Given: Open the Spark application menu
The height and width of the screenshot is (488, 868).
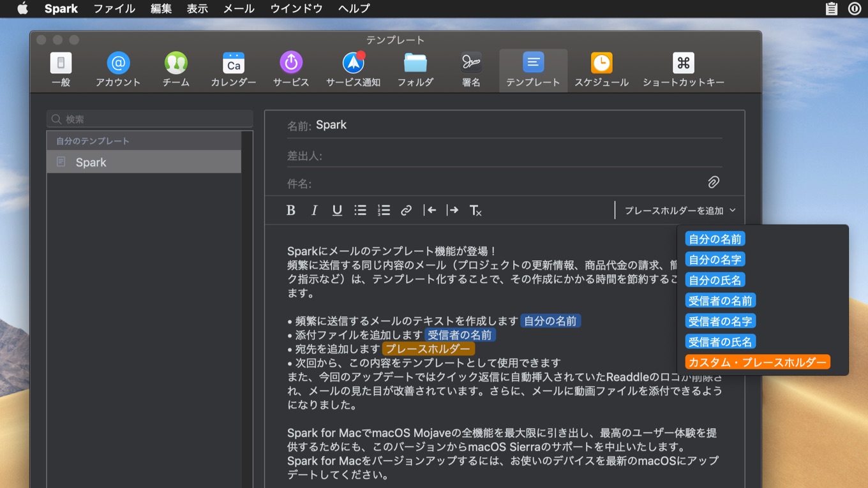Looking at the screenshot, I should click(61, 8).
